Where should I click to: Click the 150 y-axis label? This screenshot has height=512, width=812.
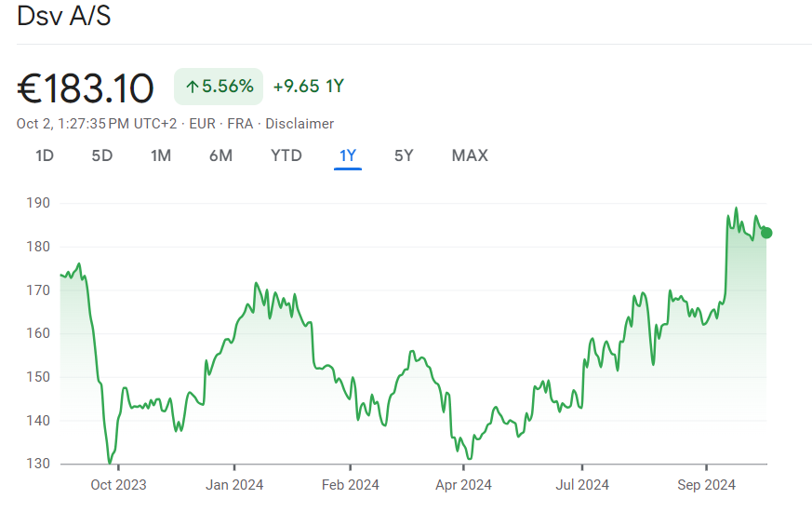click(x=38, y=377)
